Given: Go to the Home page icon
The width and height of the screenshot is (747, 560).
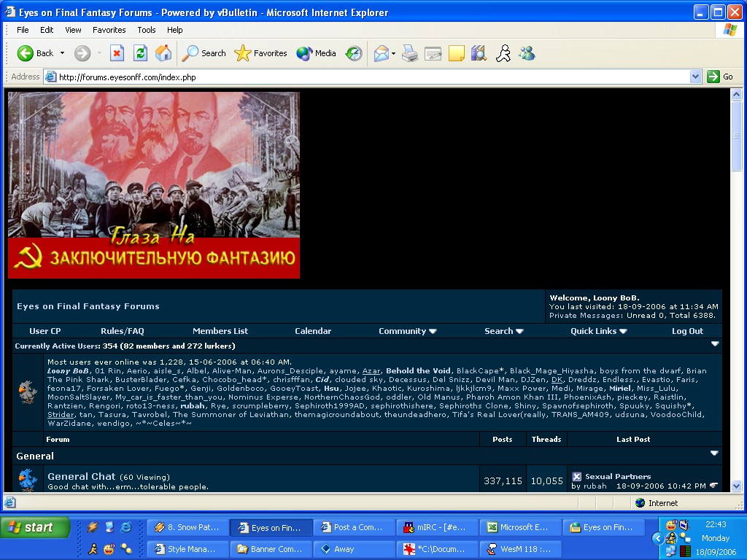Looking at the screenshot, I should (163, 53).
